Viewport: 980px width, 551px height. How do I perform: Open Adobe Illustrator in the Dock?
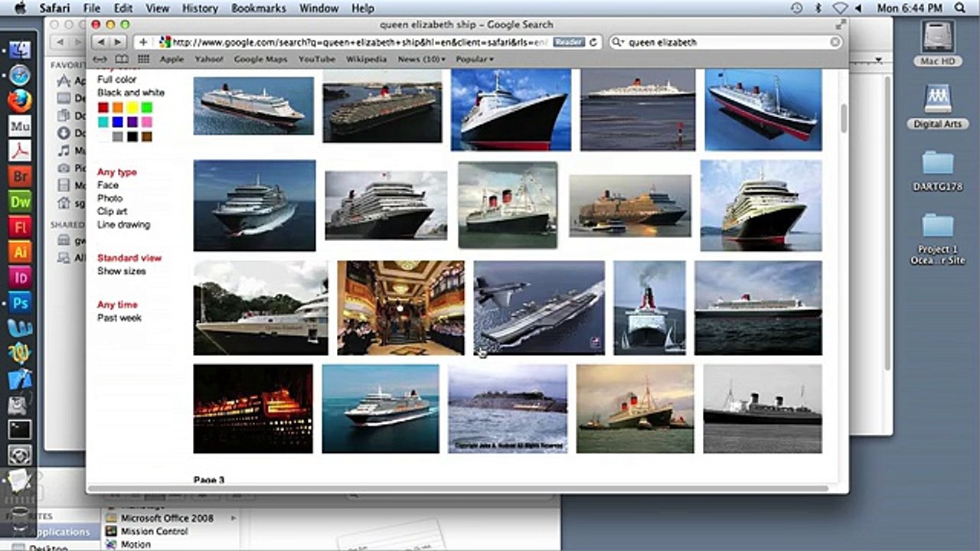20,252
